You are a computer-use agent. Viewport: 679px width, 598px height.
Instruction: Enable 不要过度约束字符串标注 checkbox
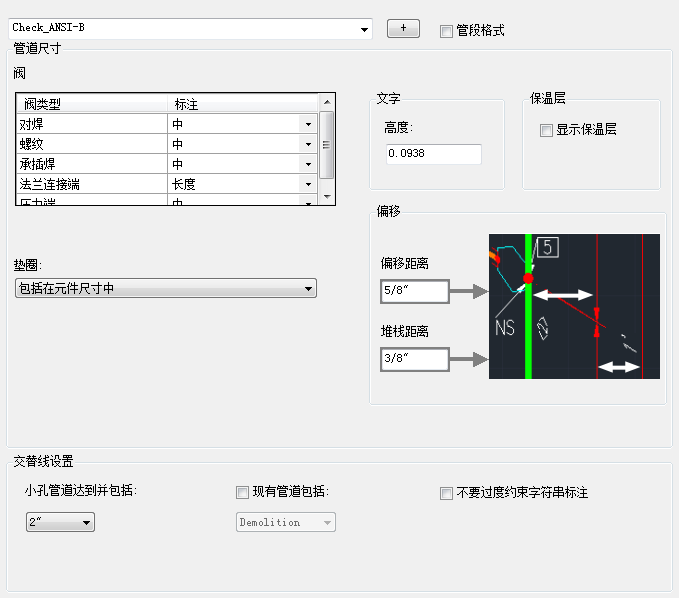pos(446,493)
